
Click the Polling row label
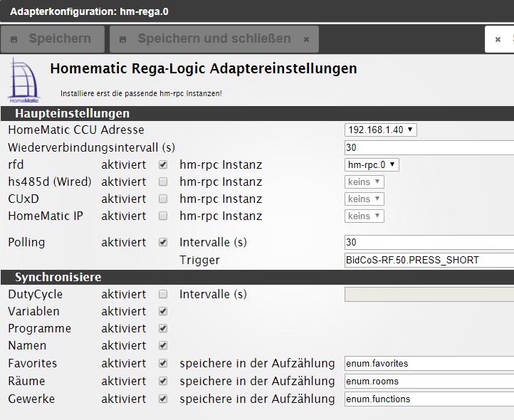pos(26,242)
